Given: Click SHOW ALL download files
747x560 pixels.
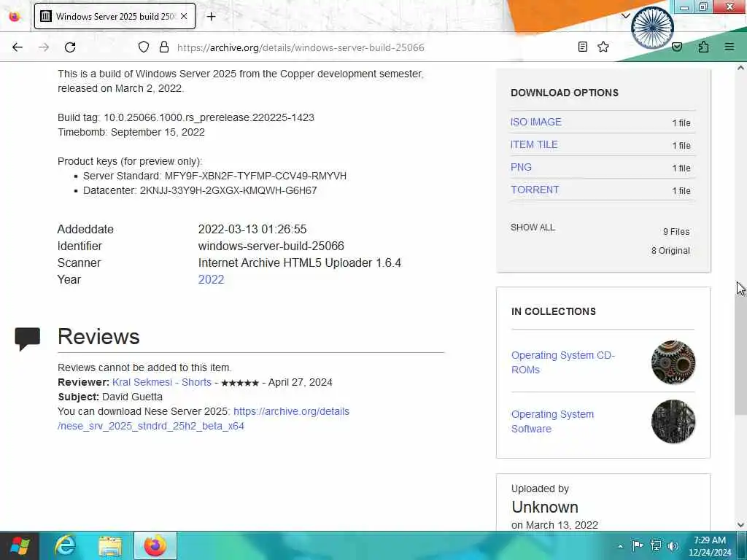Looking at the screenshot, I should tap(533, 227).
